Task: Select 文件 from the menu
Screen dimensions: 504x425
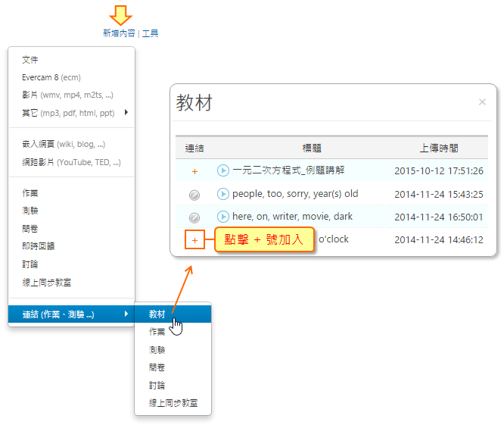Action: (x=30, y=59)
